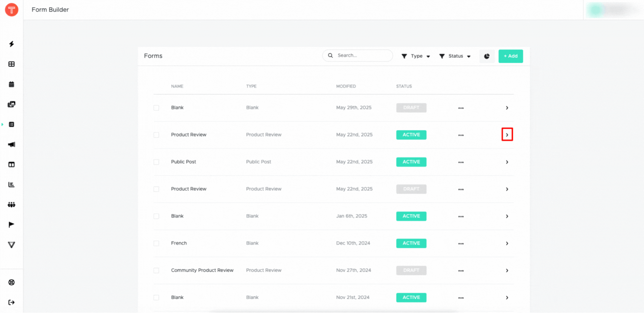Select checkbox for Blank Jan 6th form
Image resolution: width=644 pixels, height=313 pixels.
point(156,216)
